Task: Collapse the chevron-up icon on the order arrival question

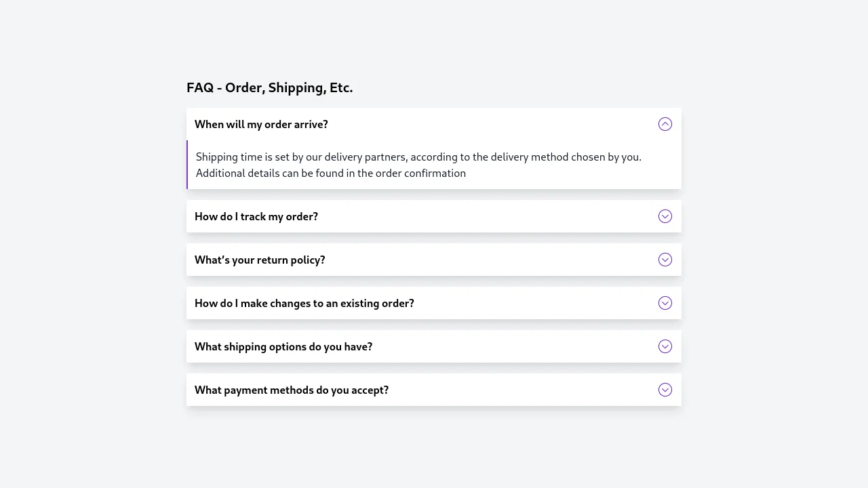Action: [x=665, y=124]
